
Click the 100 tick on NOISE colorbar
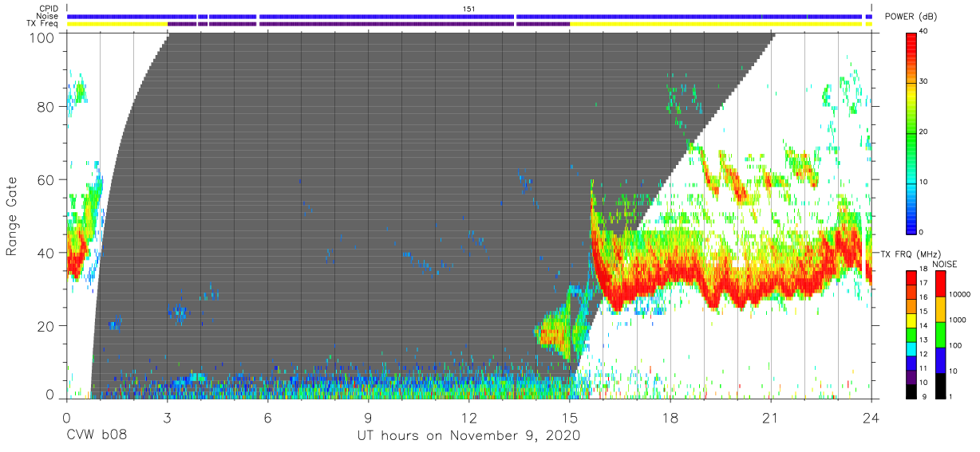(x=955, y=346)
